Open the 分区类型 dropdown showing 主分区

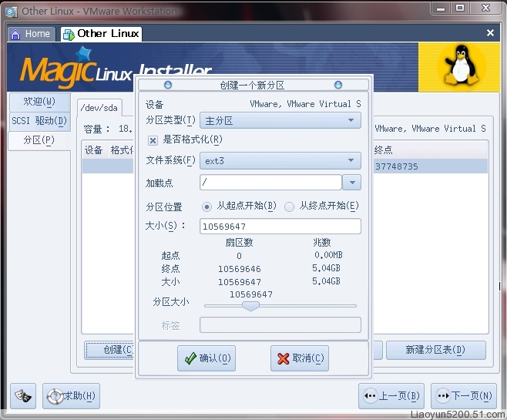coord(280,120)
